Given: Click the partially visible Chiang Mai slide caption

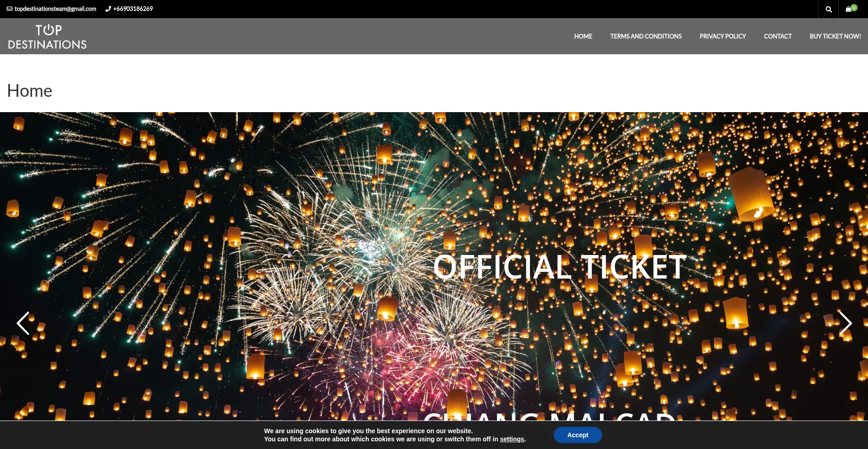Looking at the screenshot, I should [x=549, y=416].
